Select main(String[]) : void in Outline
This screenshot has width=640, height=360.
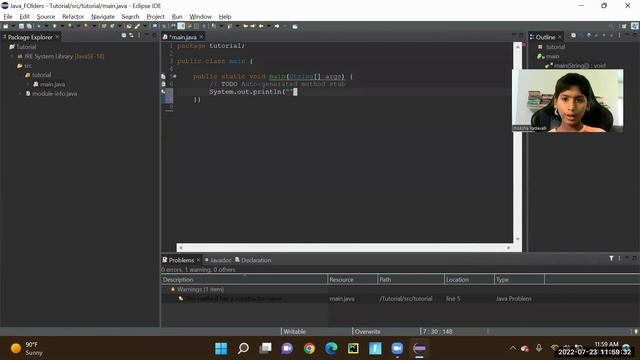[x=580, y=65]
